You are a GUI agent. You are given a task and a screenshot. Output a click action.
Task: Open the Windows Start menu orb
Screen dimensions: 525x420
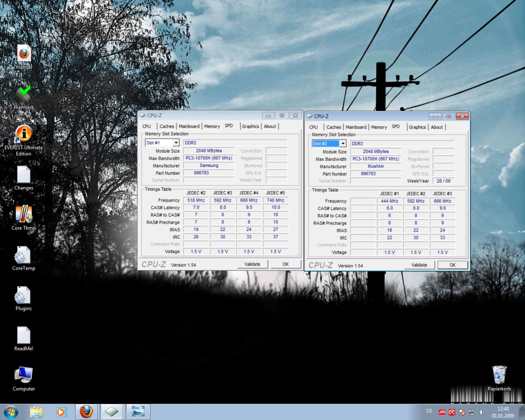click(x=11, y=411)
